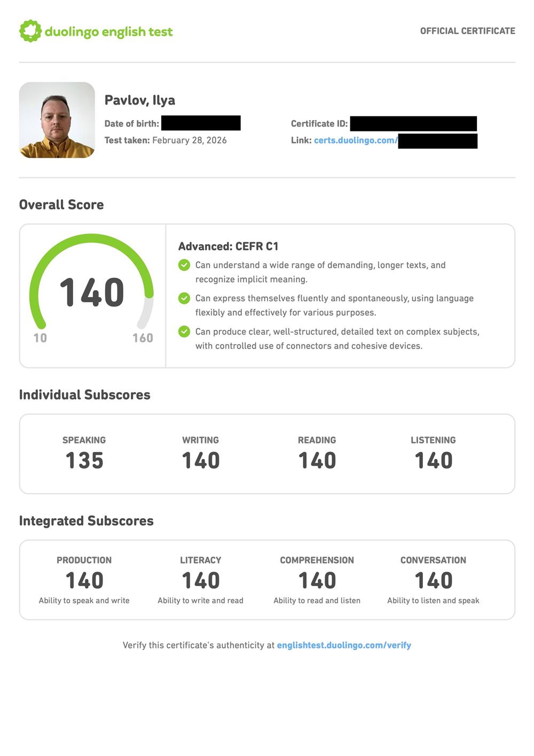The height and width of the screenshot is (756, 534).
Task: Click the READING subscore label
Action: (x=317, y=440)
